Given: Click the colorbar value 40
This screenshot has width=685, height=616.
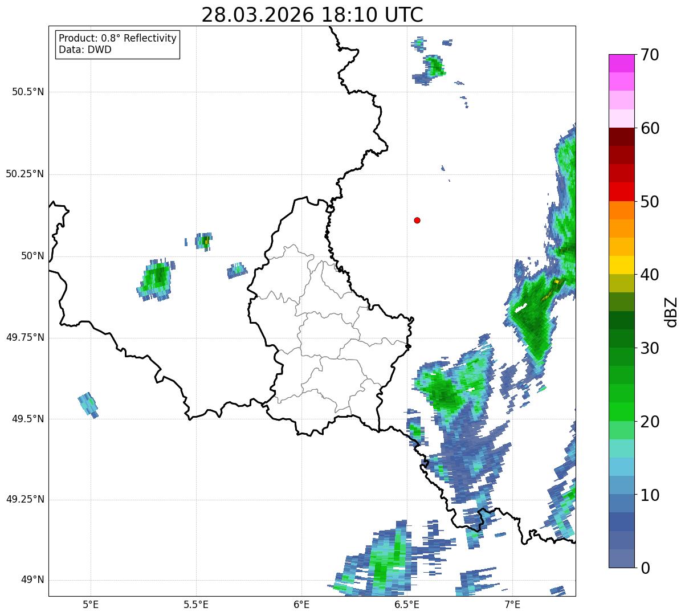Looking at the screenshot, I should coord(650,275).
